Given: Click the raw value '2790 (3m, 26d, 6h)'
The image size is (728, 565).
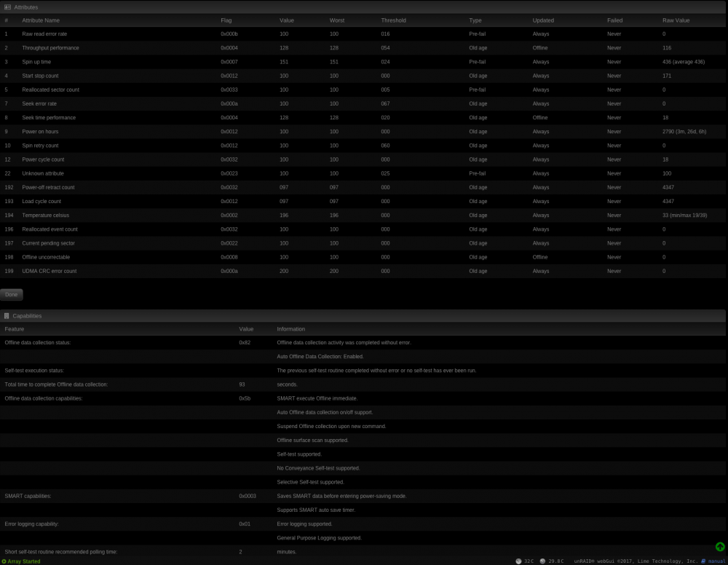Looking at the screenshot, I should (x=684, y=131).
